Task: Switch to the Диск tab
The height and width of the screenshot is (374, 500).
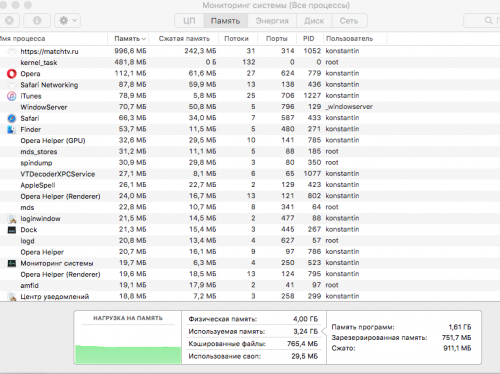Action: point(314,21)
